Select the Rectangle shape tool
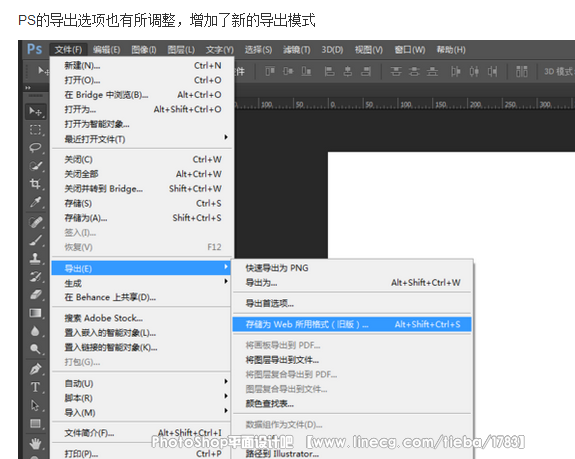The image size is (575, 459). pyautogui.click(x=35, y=423)
